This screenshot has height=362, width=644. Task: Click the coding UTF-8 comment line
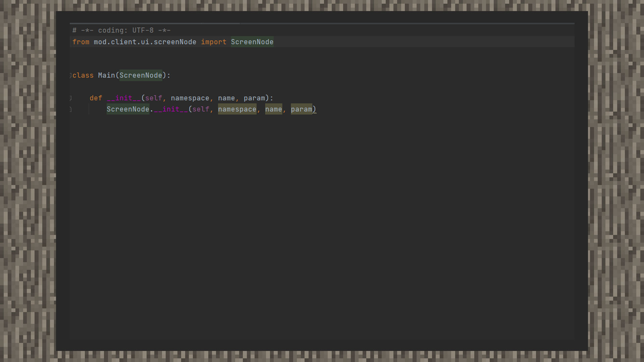pos(121,31)
